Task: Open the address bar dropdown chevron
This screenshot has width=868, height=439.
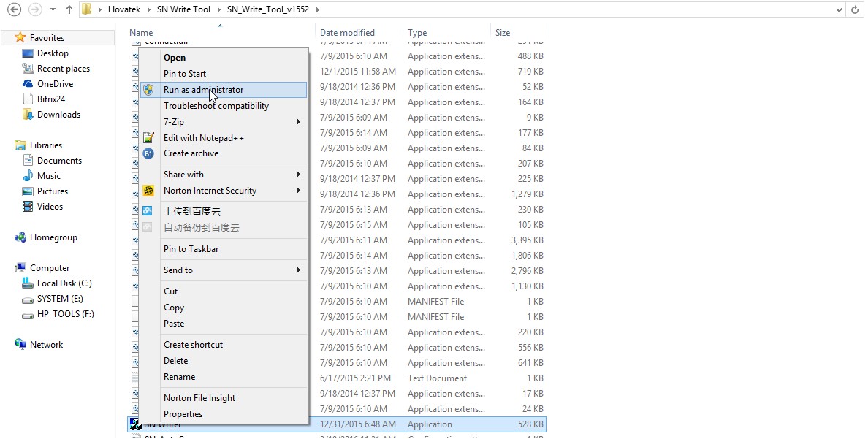Action: 839,9
